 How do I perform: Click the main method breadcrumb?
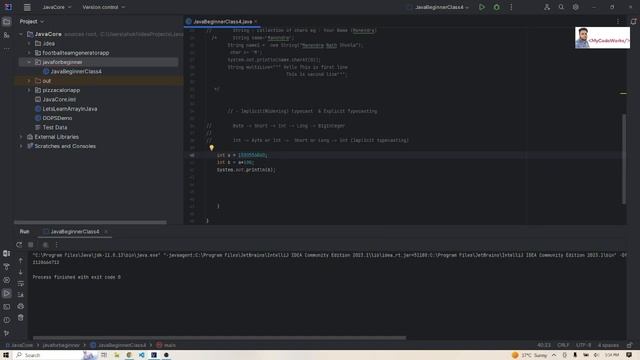tap(166, 345)
